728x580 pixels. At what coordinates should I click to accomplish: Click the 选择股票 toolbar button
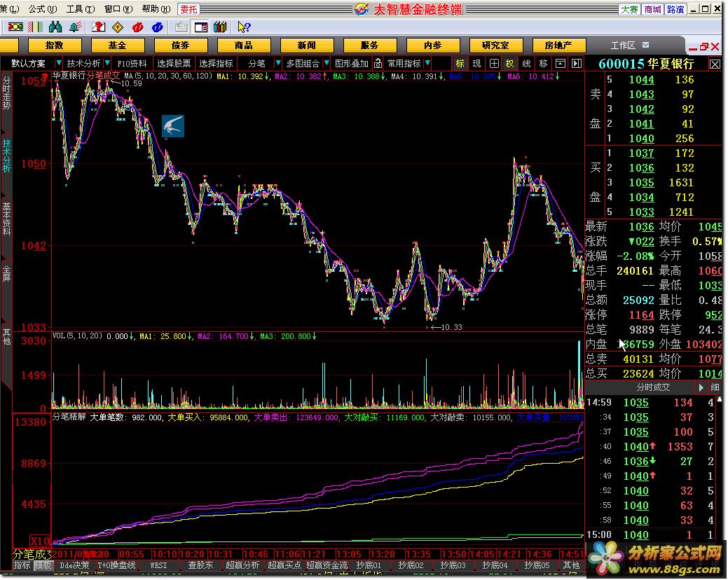174,64
